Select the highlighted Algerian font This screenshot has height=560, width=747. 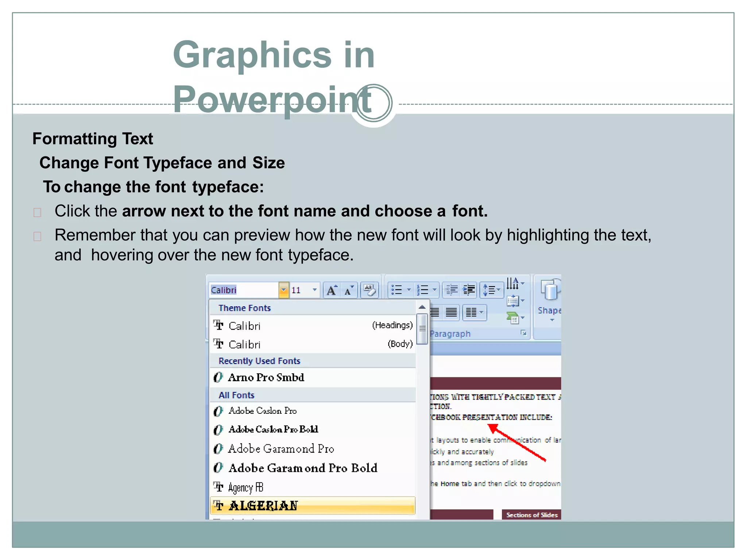click(313, 506)
